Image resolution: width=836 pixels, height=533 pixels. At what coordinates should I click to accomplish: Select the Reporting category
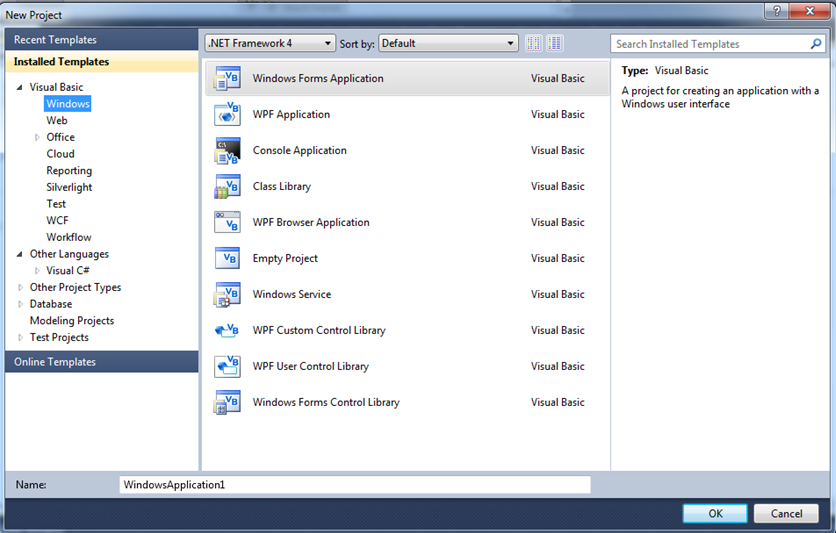click(x=69, y=171)
